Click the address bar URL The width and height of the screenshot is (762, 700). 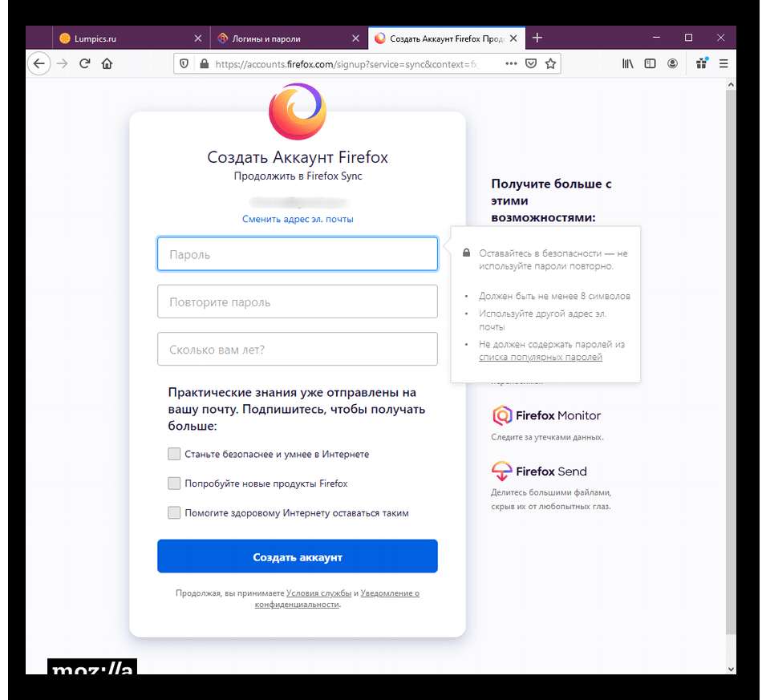coord(346,64)
